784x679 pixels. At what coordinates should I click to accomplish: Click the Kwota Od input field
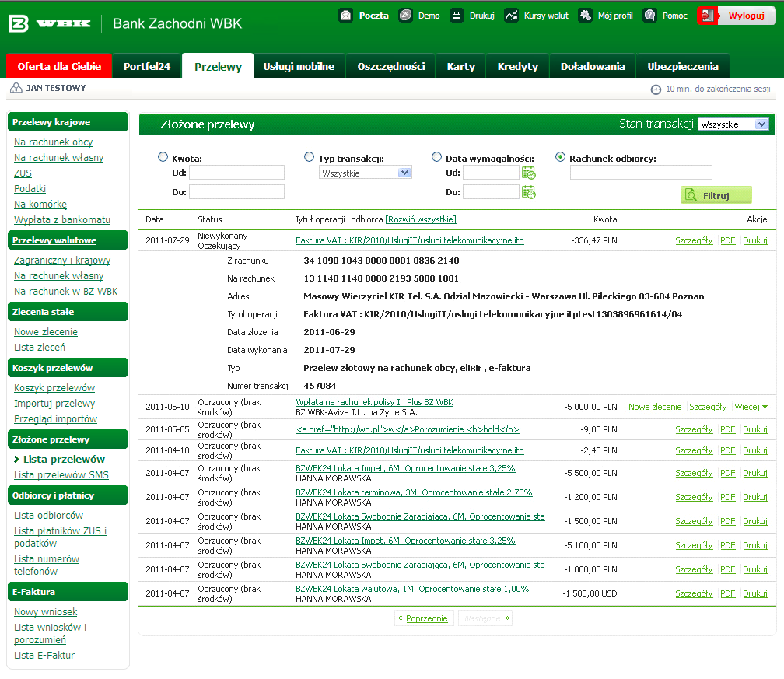236,173
